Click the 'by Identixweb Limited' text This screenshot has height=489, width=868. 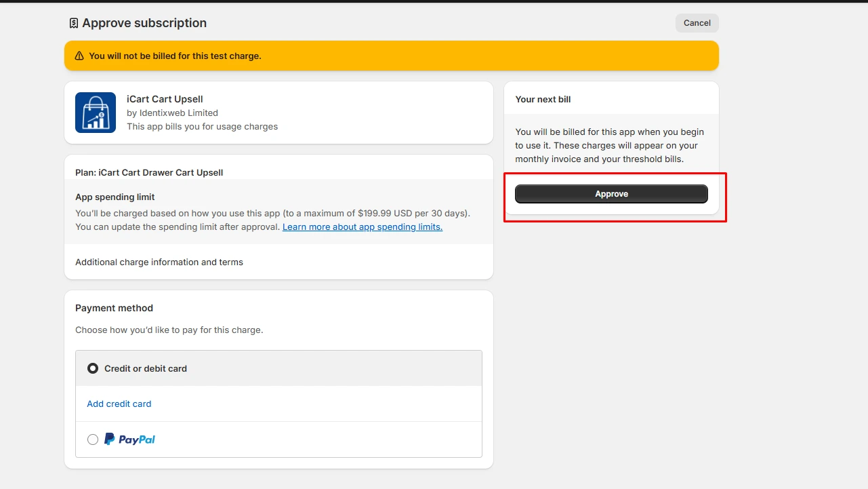click(x=172, y=113)
